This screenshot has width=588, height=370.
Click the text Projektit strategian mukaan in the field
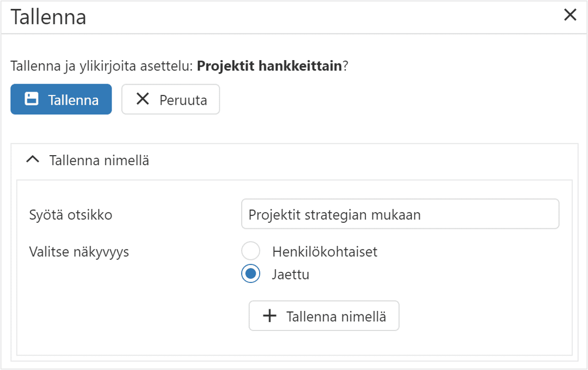pyautogui.click(x=334, y=215)
